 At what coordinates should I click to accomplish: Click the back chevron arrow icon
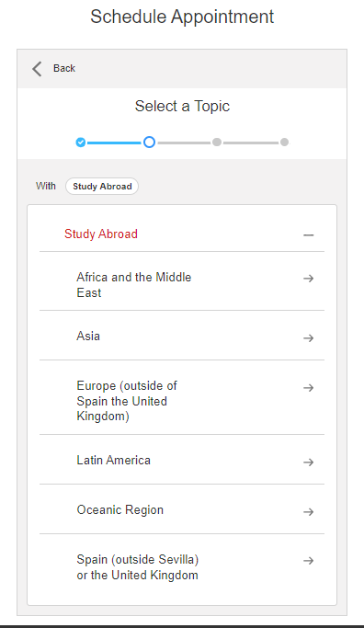[37, 68]
